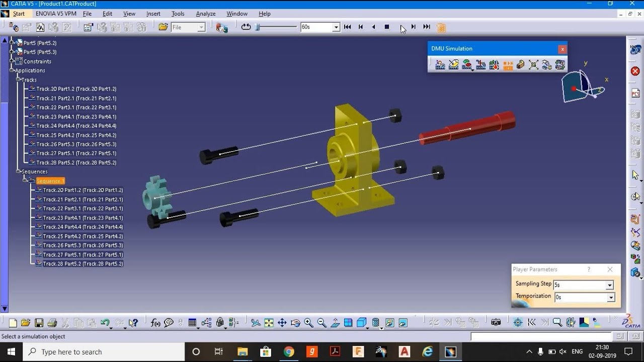Image resolution: width=644 pixels, height=362 pixels.
Task: Click the Windows search box
Action: 104,352
